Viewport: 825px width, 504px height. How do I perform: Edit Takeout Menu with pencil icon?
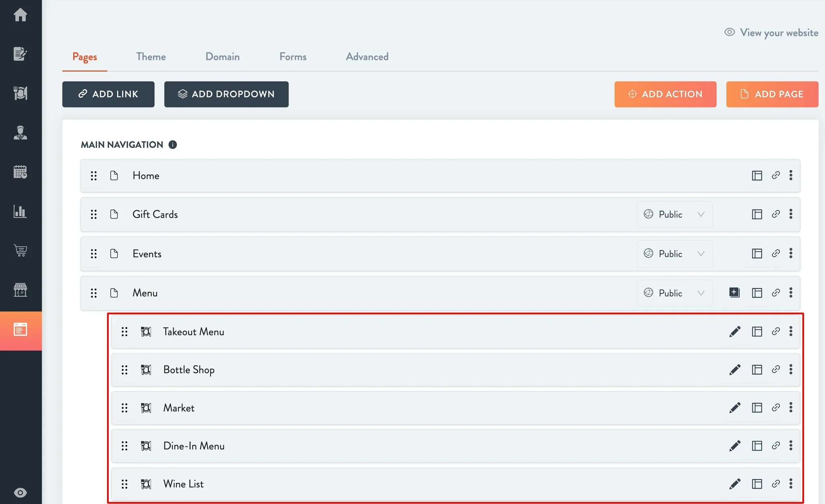point(735,331)
